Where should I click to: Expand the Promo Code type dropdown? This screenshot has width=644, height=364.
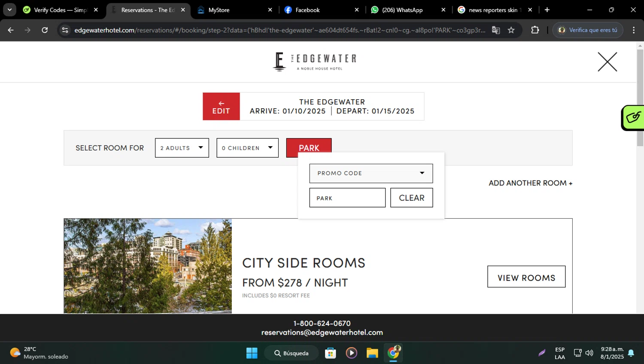point(371,173)
